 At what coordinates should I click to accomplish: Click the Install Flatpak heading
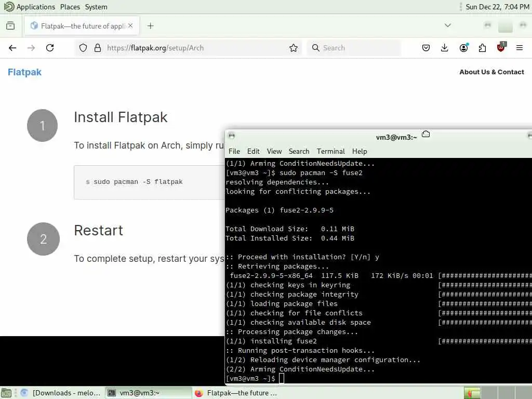click(121, 117)
